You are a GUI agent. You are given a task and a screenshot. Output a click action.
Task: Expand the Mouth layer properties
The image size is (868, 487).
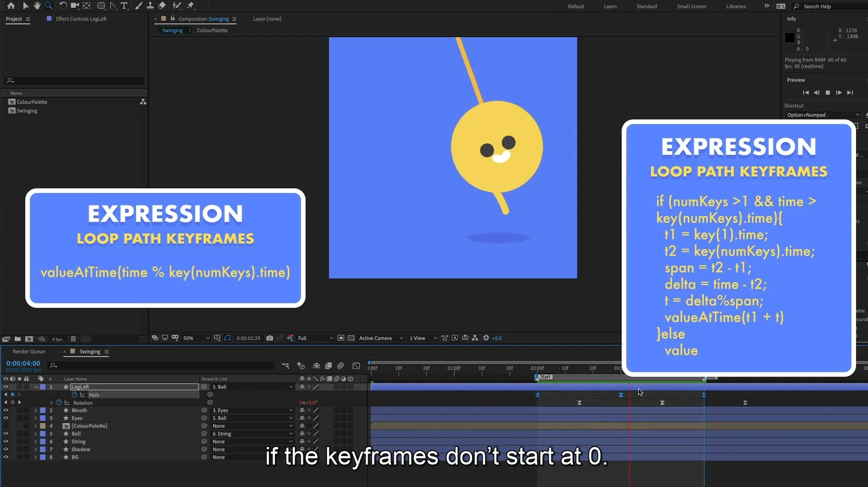pyautogui.click(x=36, y=410)
